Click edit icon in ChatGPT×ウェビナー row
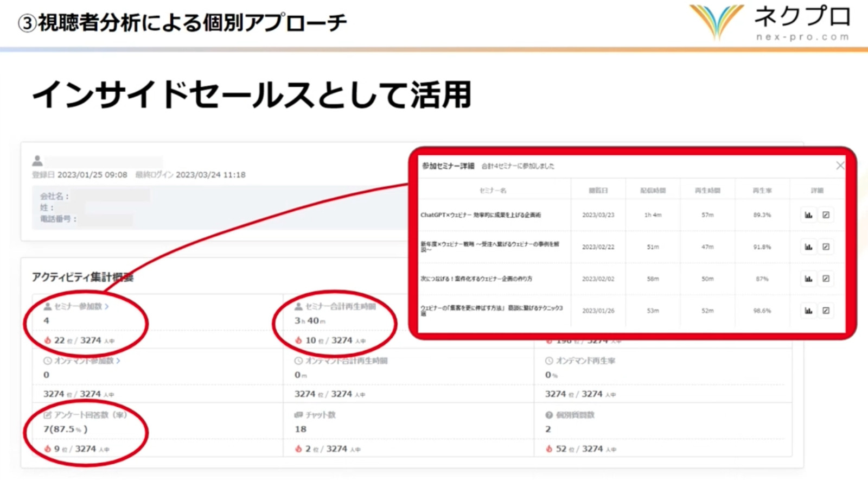The image size is (868, 480). point(826,215)
